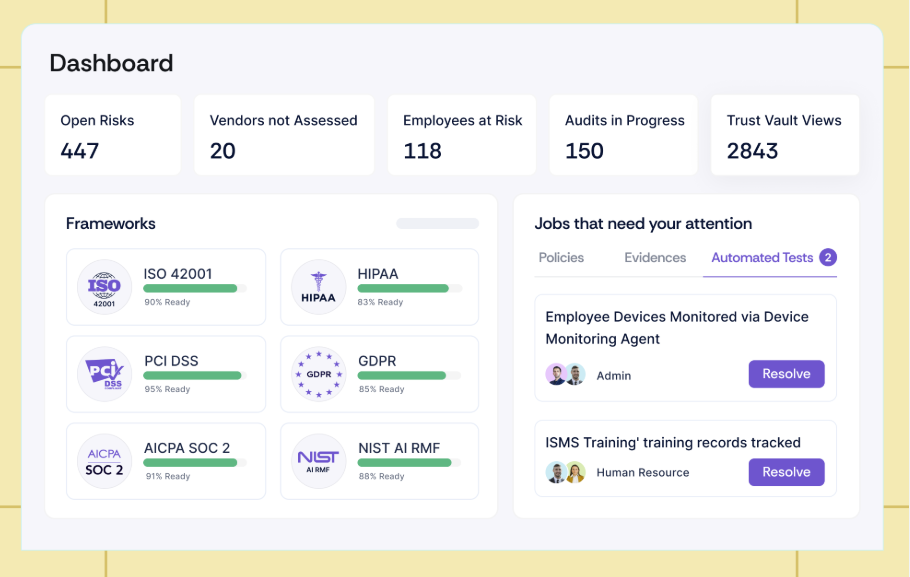910x577 pixels.
Task: Click the 'NIST AI RMF' framework title
Action: pos(399,448)
